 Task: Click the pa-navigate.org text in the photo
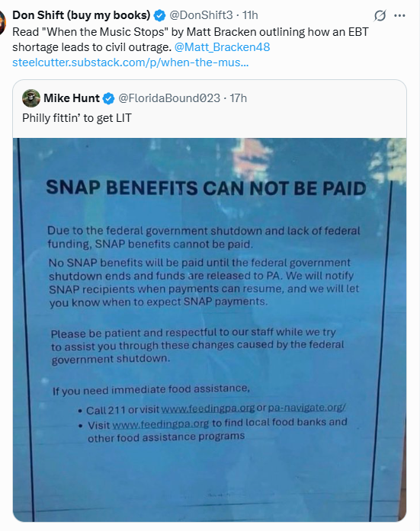pos(307,408)
